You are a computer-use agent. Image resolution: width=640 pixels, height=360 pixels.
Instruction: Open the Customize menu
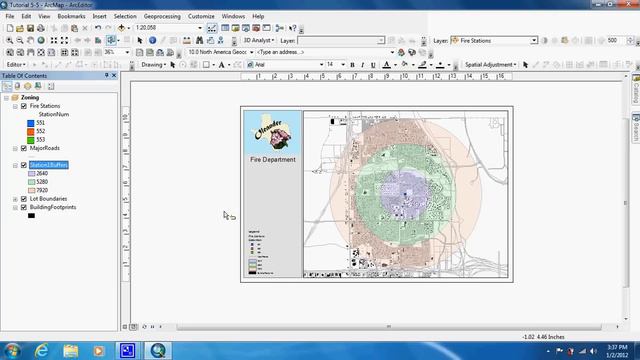[x=201, y=16]
